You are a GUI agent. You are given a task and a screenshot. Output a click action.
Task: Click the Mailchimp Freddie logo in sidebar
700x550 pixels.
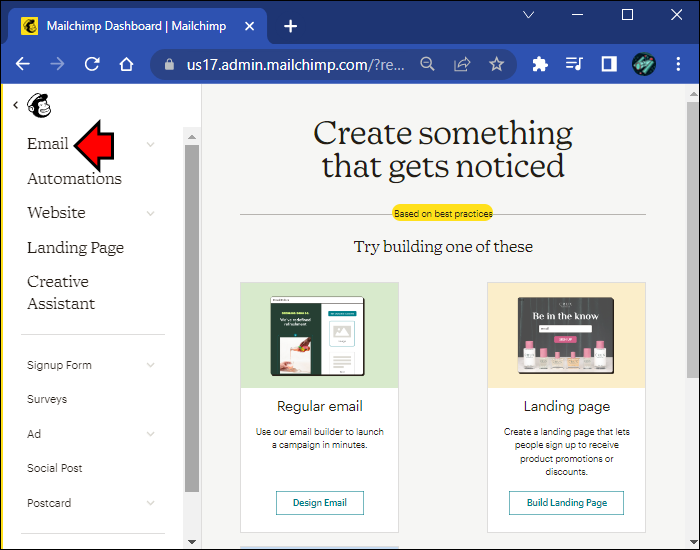tap(39, 106)
